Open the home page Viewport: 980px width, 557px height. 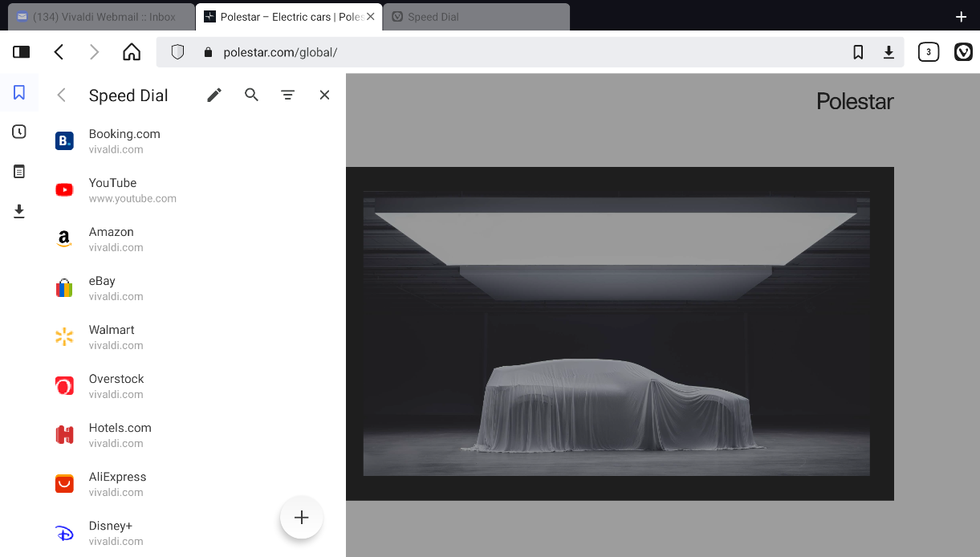(x=132, y=52)
